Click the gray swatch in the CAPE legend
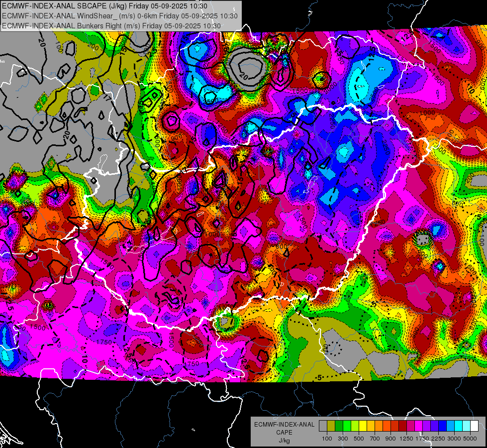487x448 pixels. point(323,426)
